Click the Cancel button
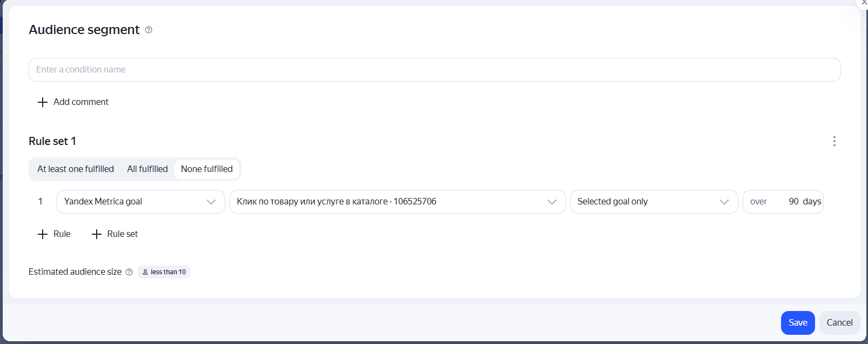 tap(839, 323)
